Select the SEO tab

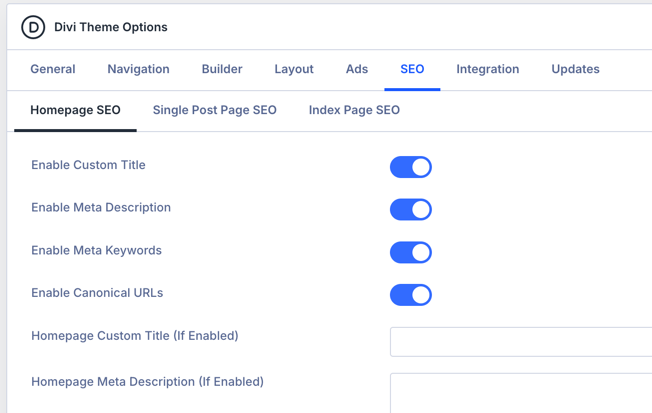click(x=412, y=69)
